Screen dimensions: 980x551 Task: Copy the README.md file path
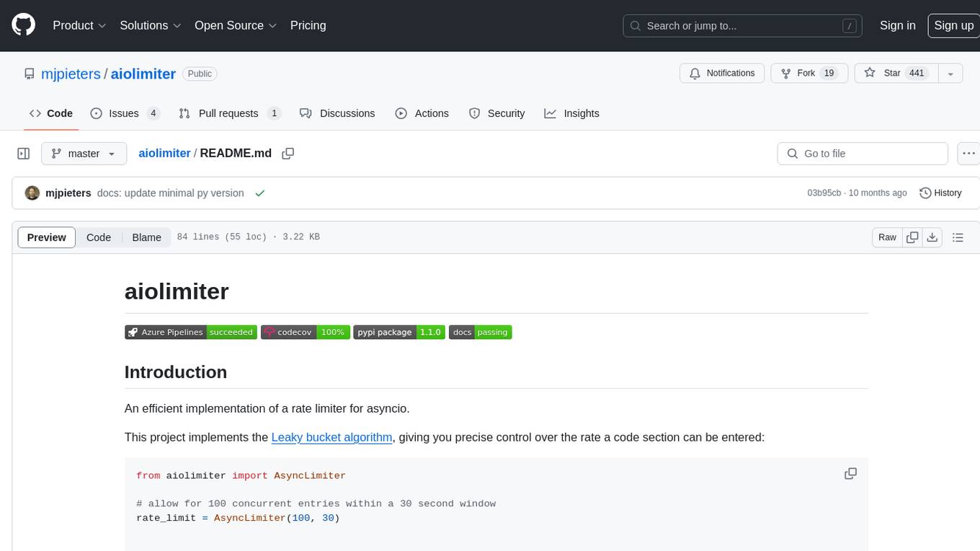click(x=288, y=154)
